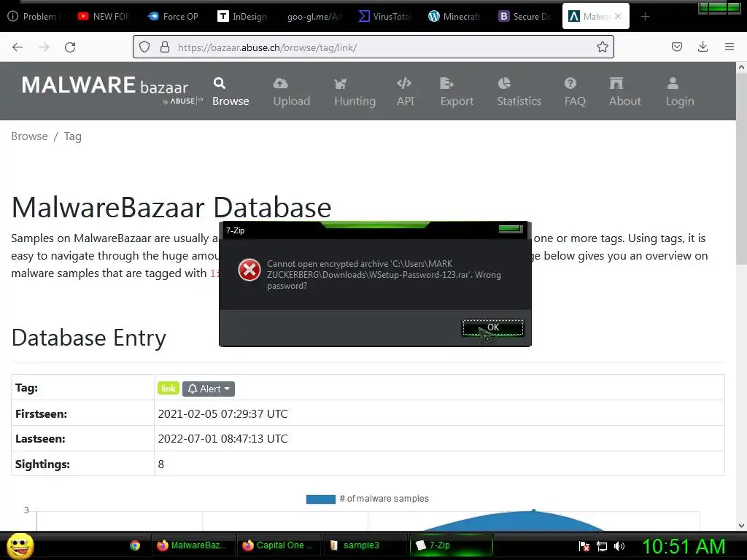Image resolution: width=747 pixels, height=560 pixels.
Task: Switch to sample3 taskbar window
Action: 365,545
